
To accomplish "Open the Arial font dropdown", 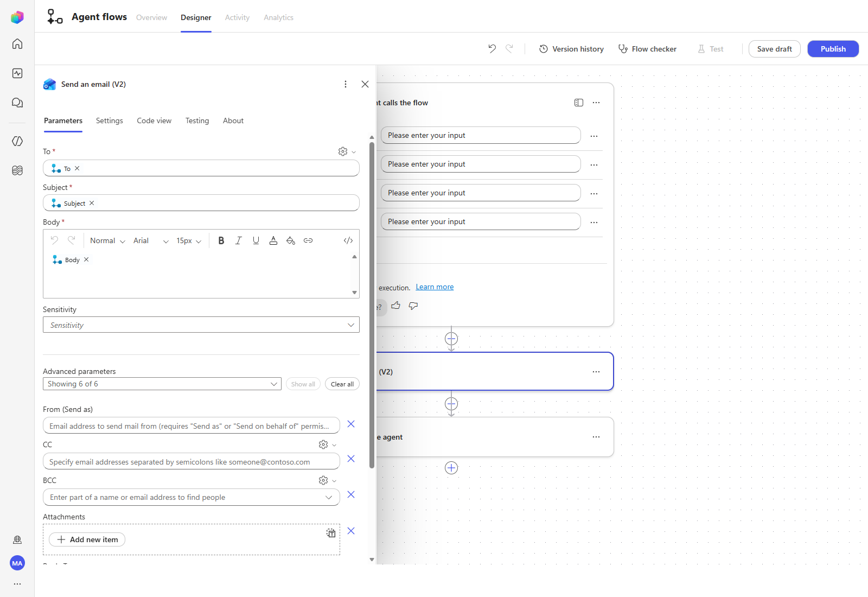I will tap(151, 240).
